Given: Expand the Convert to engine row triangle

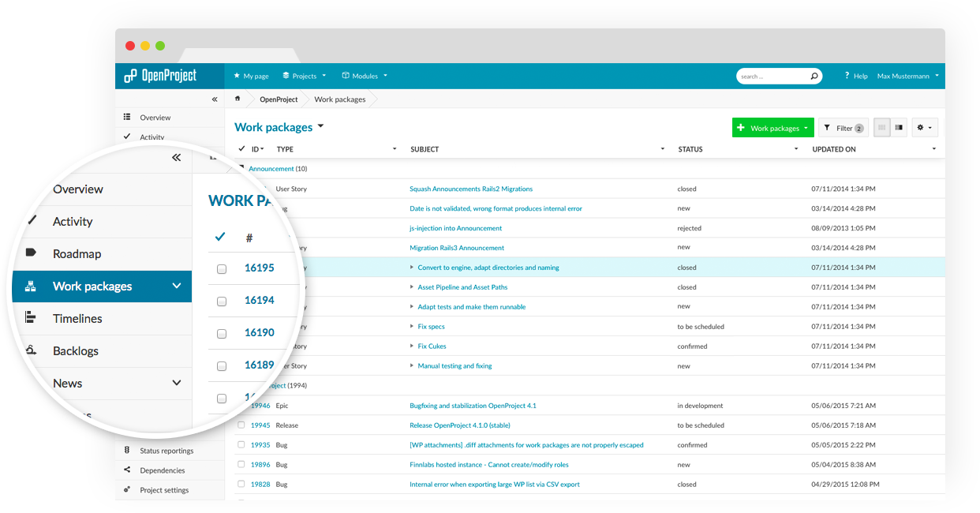Looking at the screenshot, I should coord(412,267).
